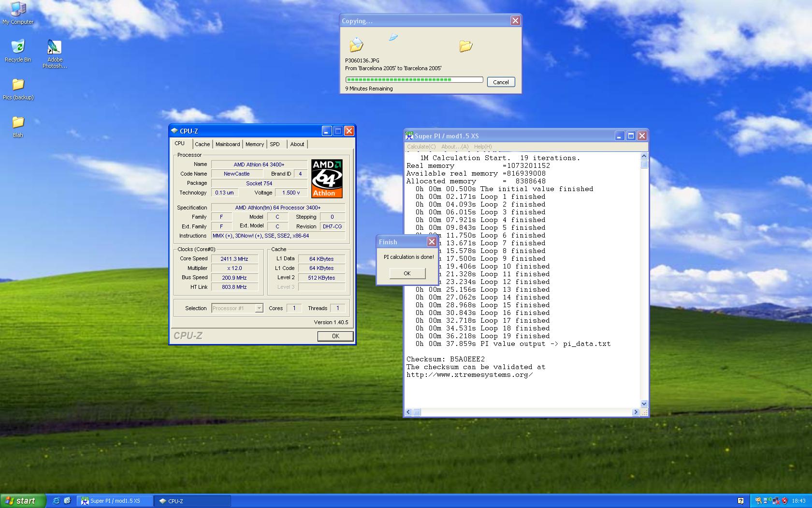Maximize the Super PI window

pyautogui.click(x=631, y=136)
